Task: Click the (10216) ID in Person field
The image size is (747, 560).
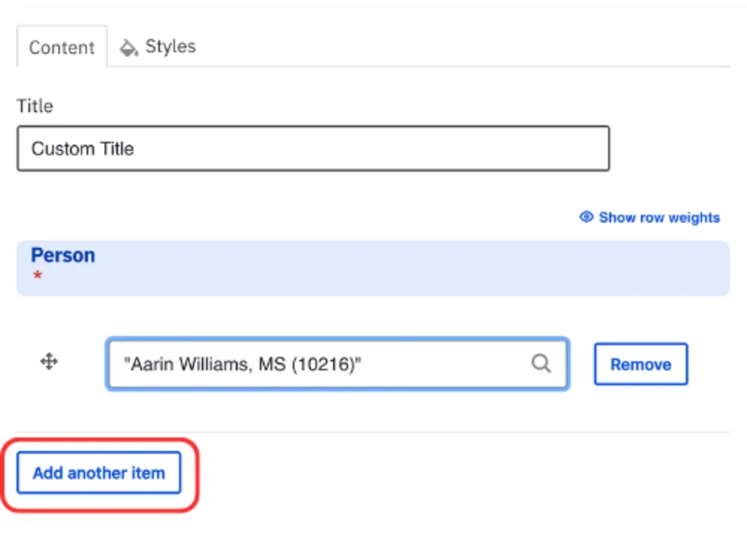Action: coord(323,364)
